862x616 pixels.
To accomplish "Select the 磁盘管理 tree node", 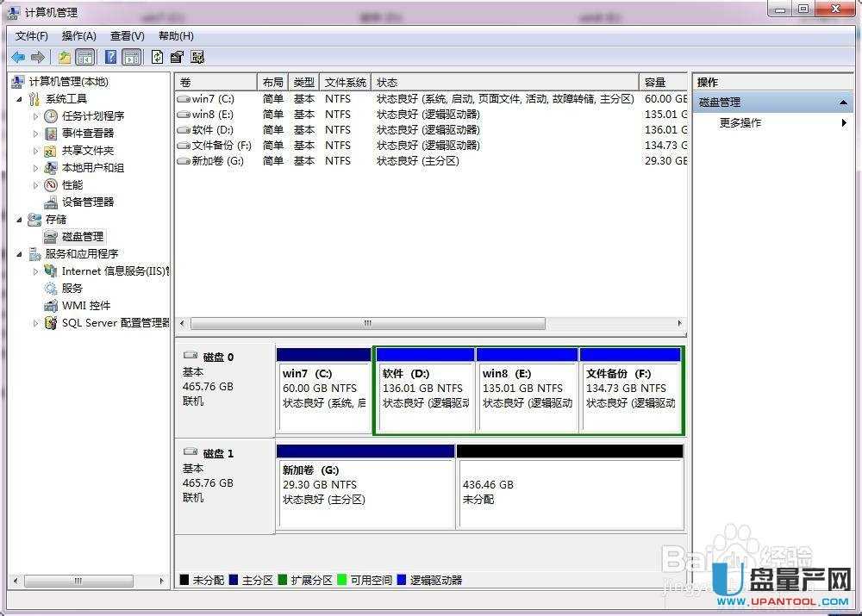I will click(82, 236).
